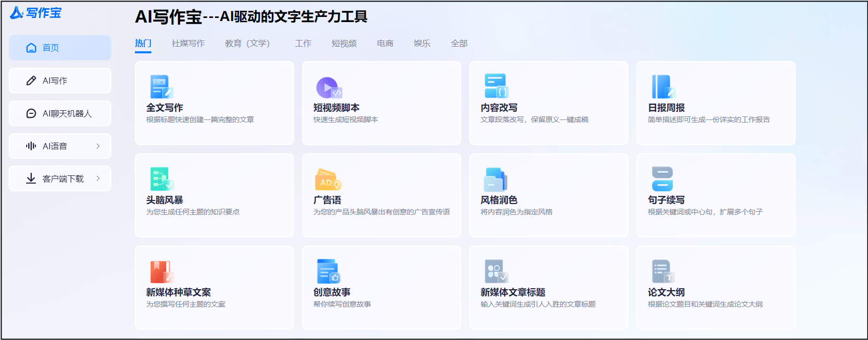Expand the 客户端下载 submenu chevron
Viewport: 868px width, 340px height.
tap(98, 178)
